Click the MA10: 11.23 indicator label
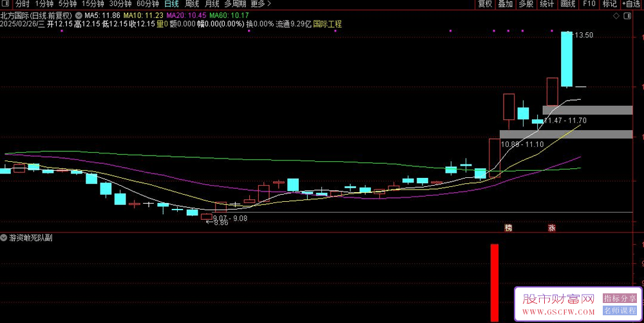 pyautogui.click(x=144, y=15)
